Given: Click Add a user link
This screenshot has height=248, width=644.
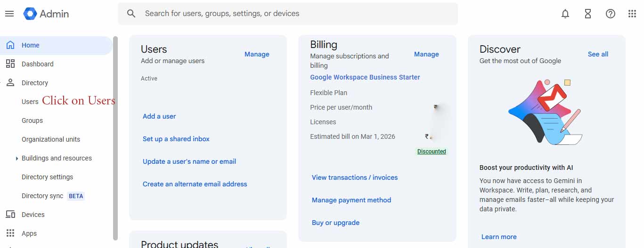Looking at the screenshot, I should (159, 116).
